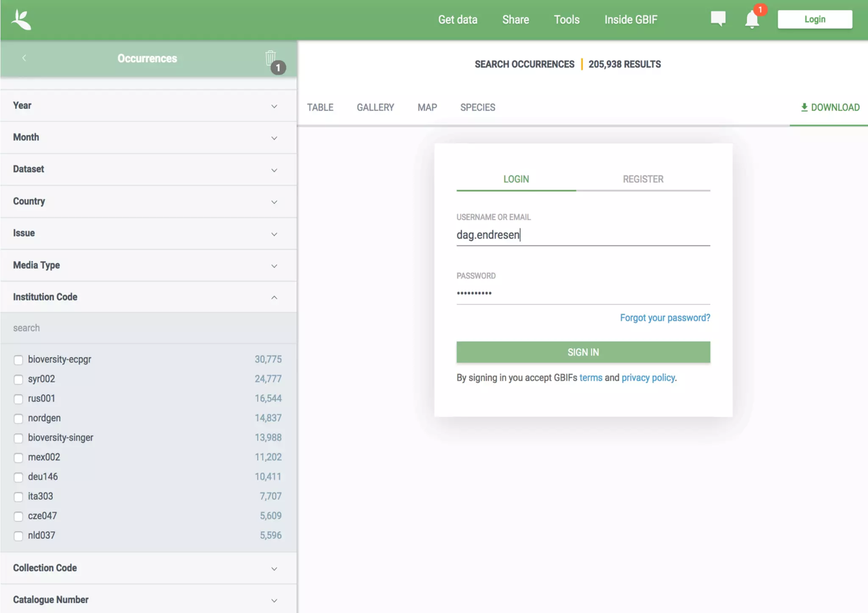Click the GBIF leaf logo
The height and width of the screenshot is (613, 868).
[x=21, y=20]
